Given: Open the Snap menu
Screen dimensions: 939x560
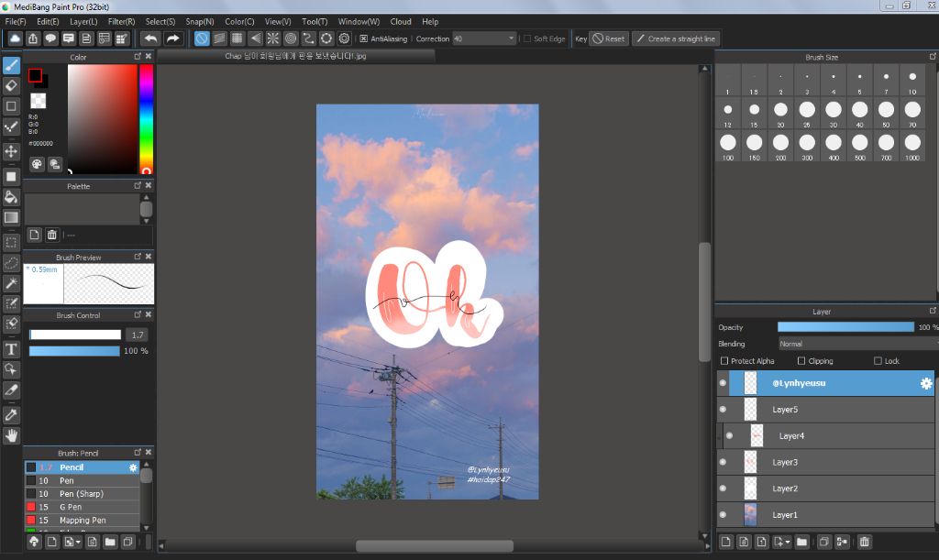Looking at the screenshot, I should click(x=199, y=22).
